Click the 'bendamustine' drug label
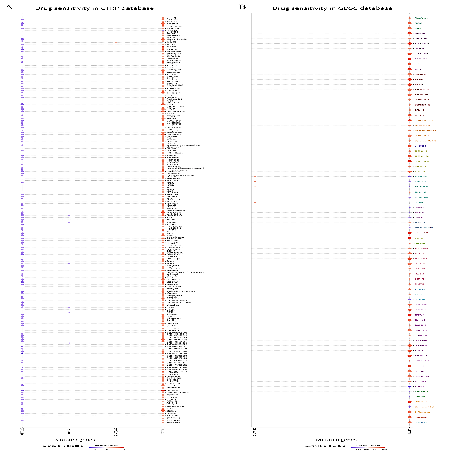This screenshot has height=453, width=476. pyautogui.click(x=174, y=389)
